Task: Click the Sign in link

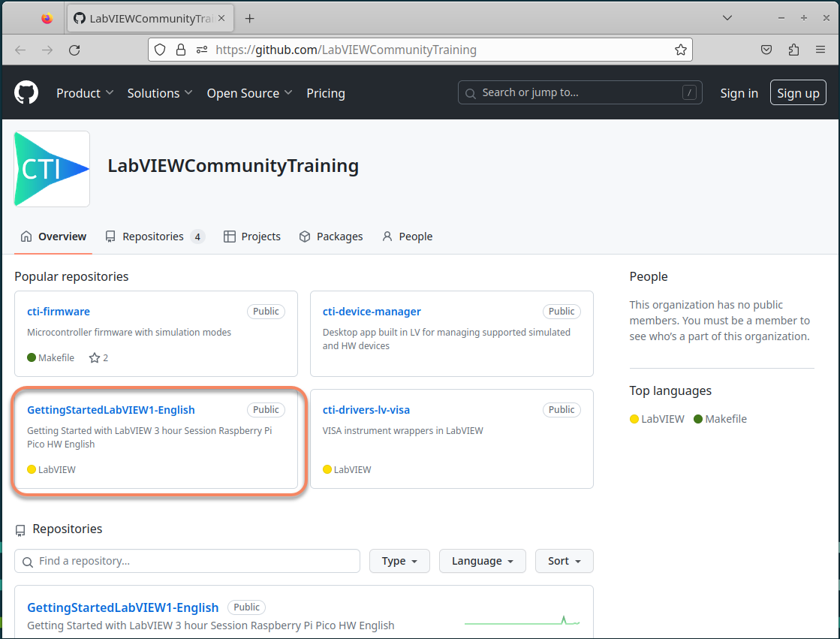Action: [x=739, y=93]
